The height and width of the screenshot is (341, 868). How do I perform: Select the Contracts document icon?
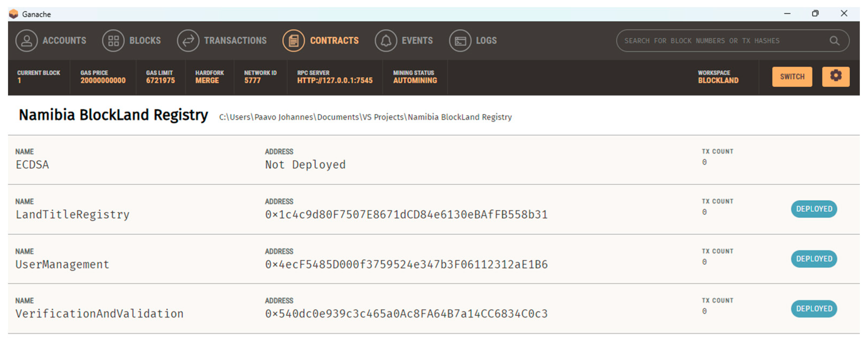point(293,41)
